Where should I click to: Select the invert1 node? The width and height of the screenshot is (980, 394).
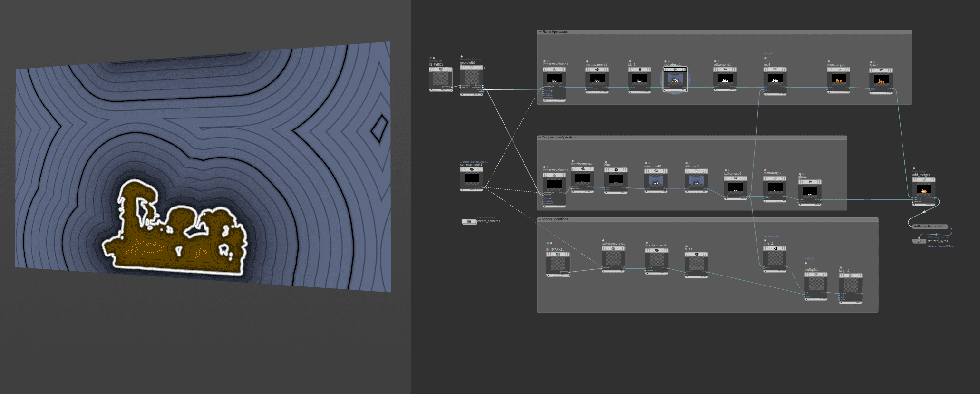pos(775,259)
